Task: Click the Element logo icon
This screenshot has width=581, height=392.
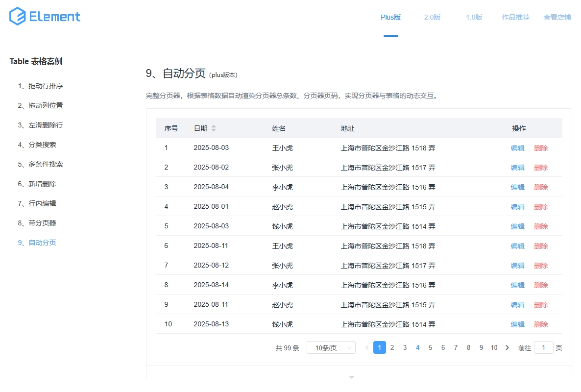Action: pyautogui.click(x=17, y=17)
